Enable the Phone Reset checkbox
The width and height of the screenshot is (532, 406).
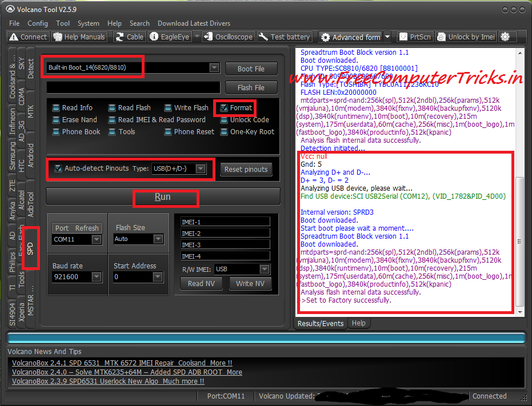pos(168,131)
